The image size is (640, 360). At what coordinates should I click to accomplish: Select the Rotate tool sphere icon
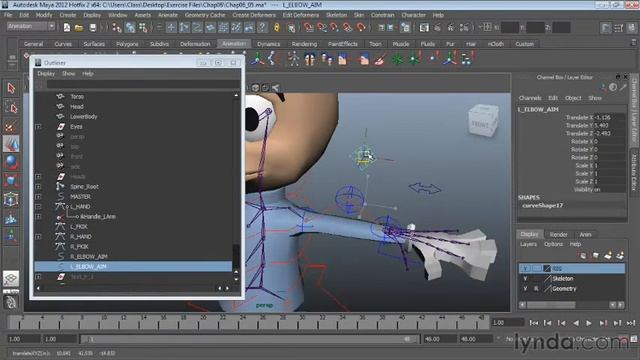(x=11, y=162)
